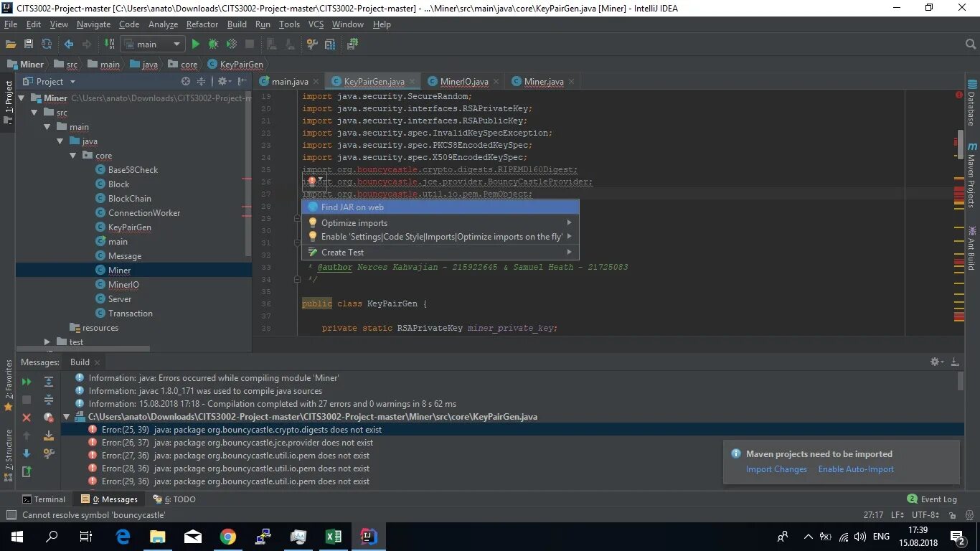The width and height of the screenshot is (980, 551).
Task: Run the main configuration with green play
Action: pyautogui.click(x=195, y=44)
